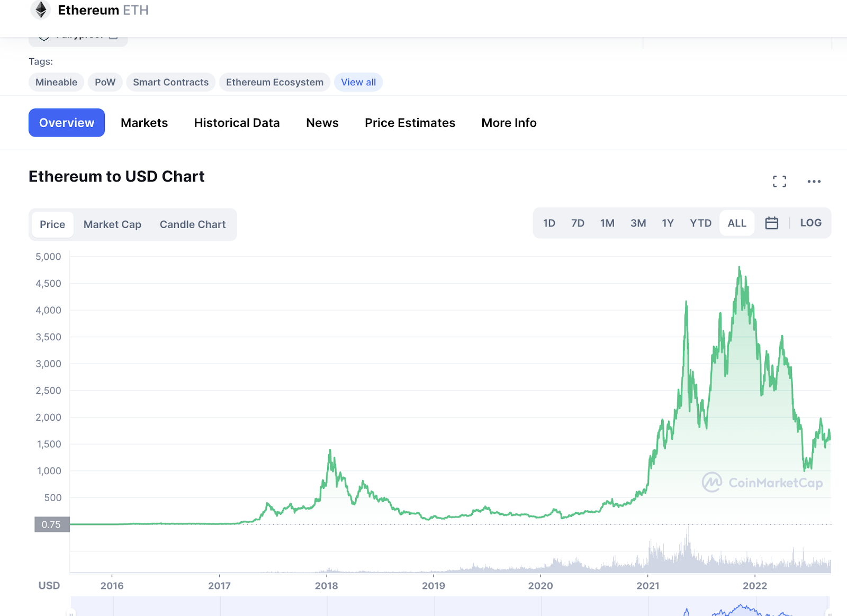The width and height of the screenshot is (847, 616).
Task: Click the PoW tag
Action: [x=105, y=82]
